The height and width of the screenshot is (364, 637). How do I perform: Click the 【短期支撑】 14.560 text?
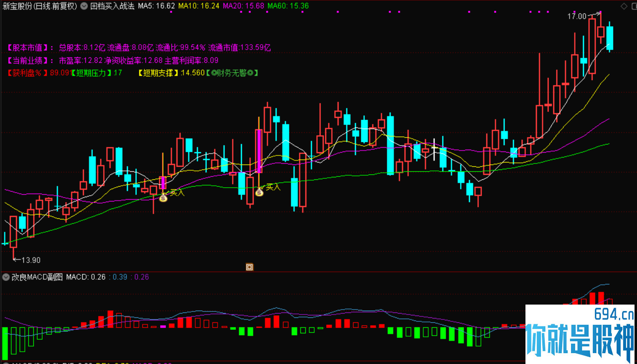[172, 73]
